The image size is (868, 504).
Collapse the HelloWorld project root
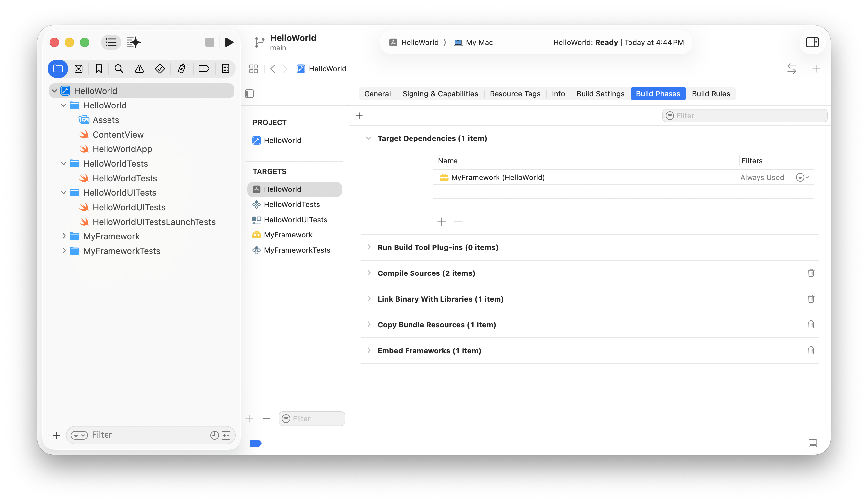tap(54, 91)
